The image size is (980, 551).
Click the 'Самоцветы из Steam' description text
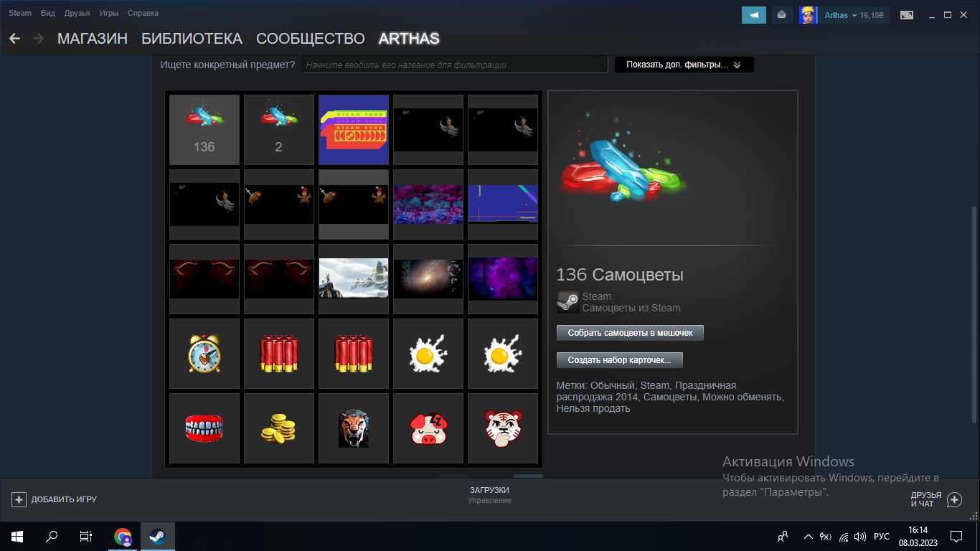pyautogui.click(x=631, y=308)
